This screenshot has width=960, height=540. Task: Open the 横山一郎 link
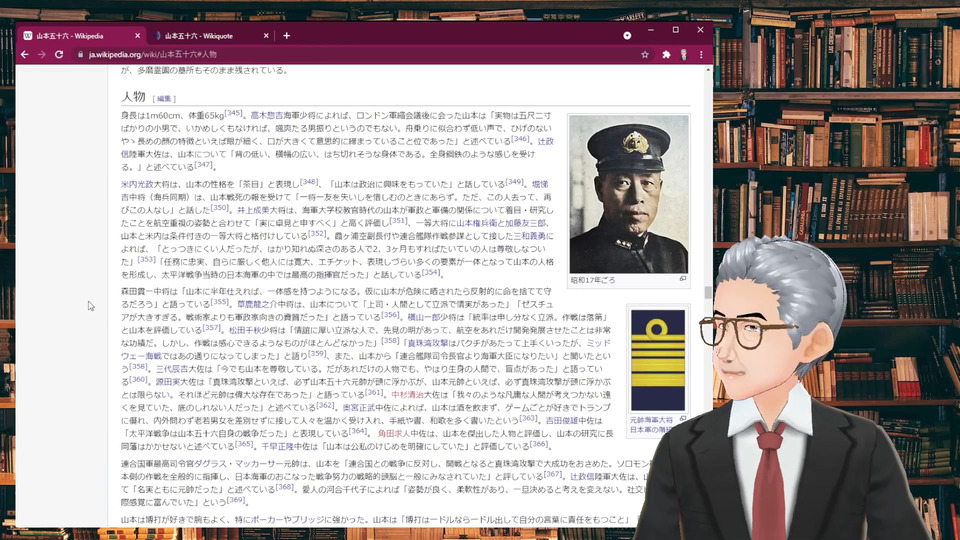coord(424,317)
